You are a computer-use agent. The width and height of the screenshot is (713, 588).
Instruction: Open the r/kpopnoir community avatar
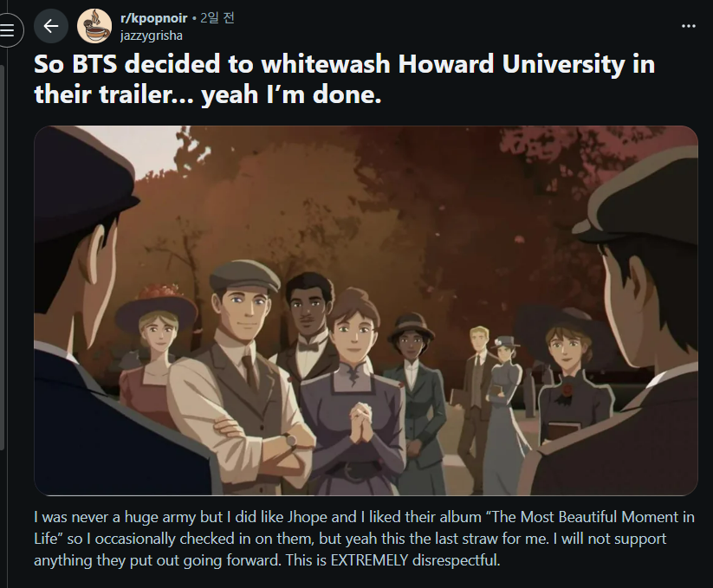(x=94, y=26)
